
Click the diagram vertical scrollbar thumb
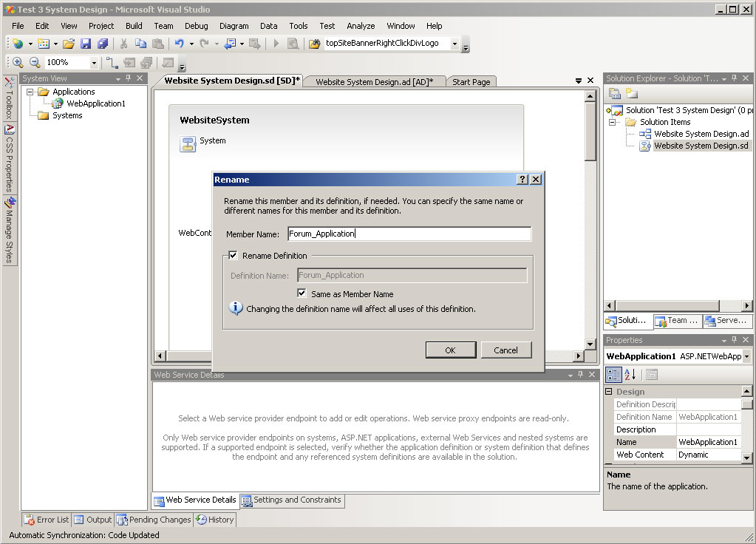(590, 131)
